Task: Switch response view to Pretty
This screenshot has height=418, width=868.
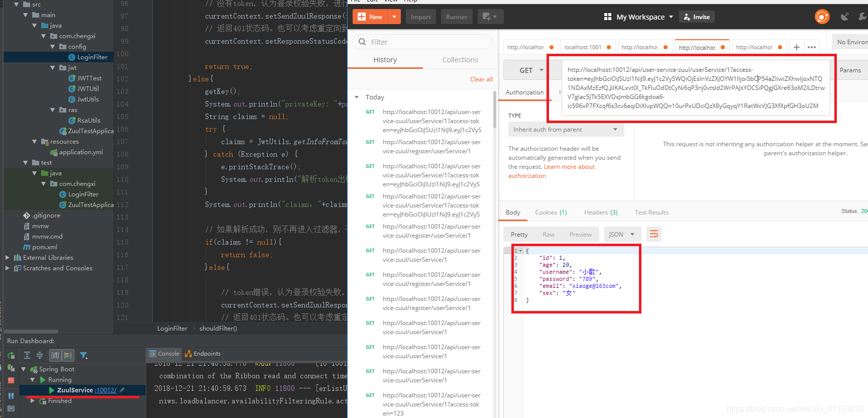Action: pyautogui.click(x=519, y=235)
